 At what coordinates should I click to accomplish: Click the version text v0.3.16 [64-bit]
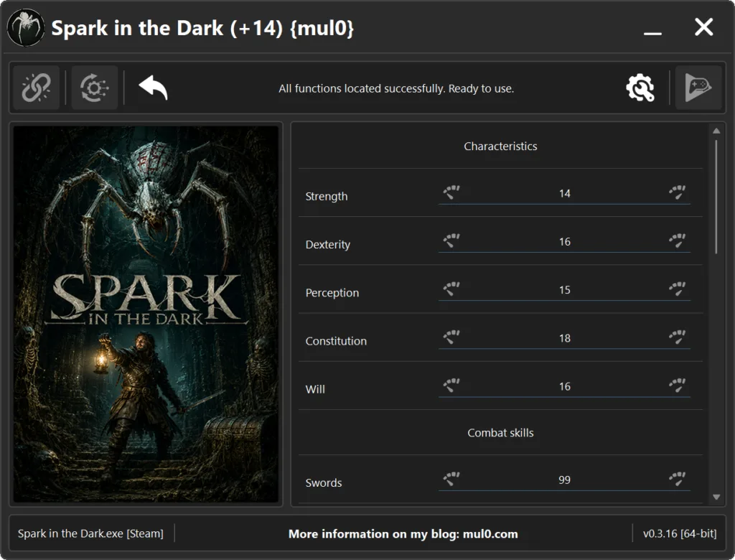click(x=680, y=533)
